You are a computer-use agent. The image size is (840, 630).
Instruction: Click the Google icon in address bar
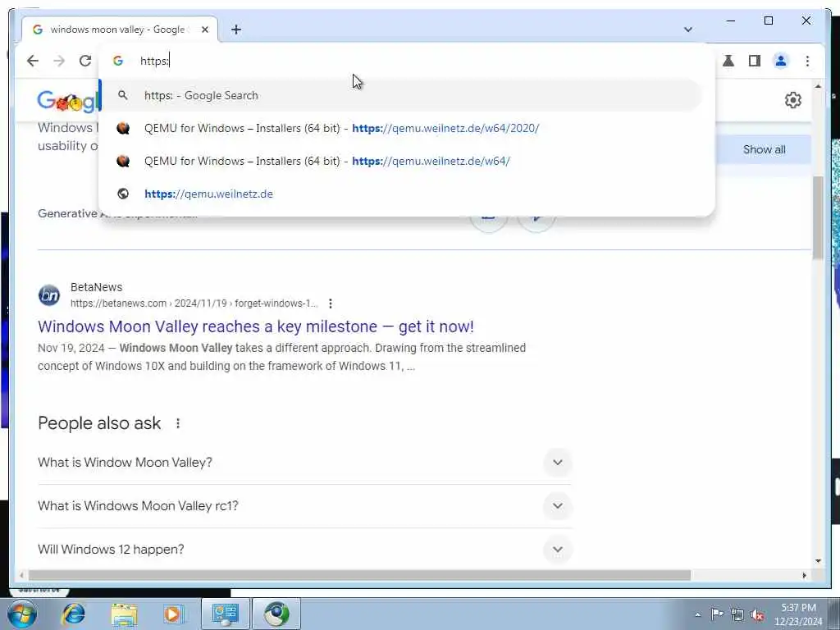118,61
